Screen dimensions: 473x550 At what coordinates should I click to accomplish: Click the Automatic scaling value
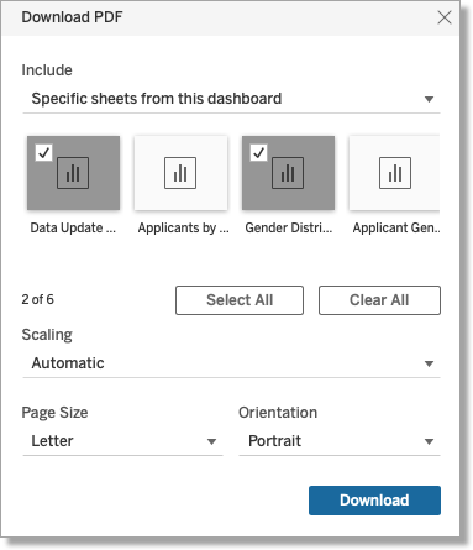[68, 363]
